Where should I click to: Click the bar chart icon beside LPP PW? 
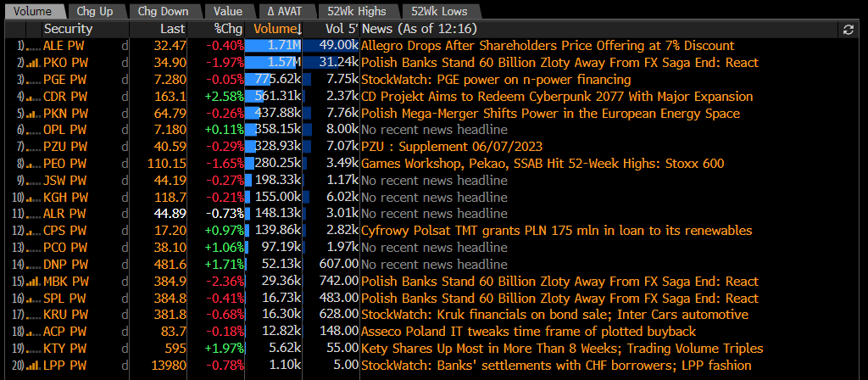pos(33,366)
